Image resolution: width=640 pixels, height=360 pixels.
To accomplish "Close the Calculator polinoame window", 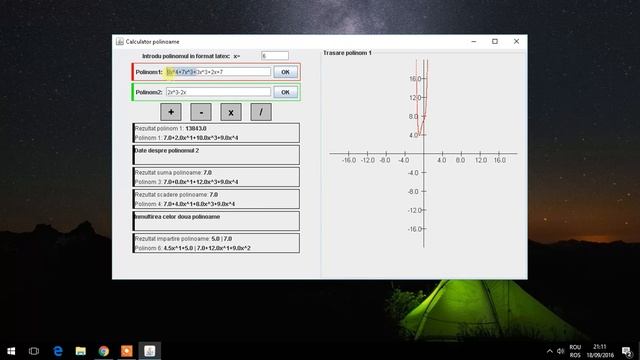I will (x=516, y=42).
